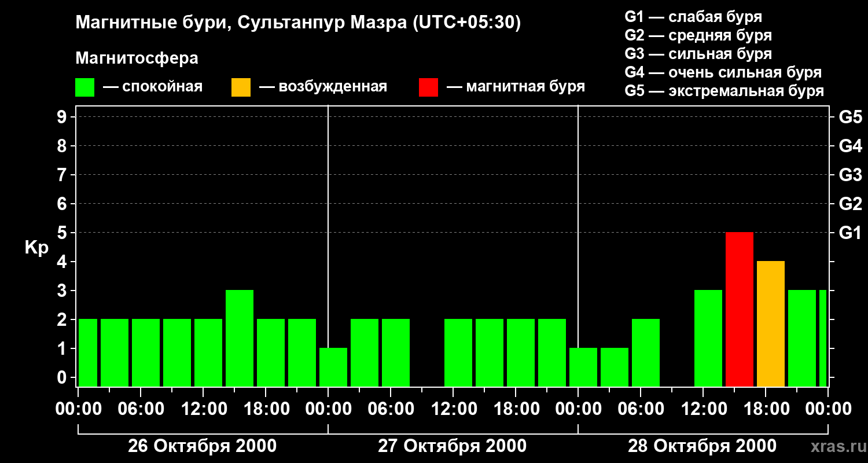The image size is (868, 463).
Task: Click the '4' value on the Kp axis
Action: click(63, 262)
